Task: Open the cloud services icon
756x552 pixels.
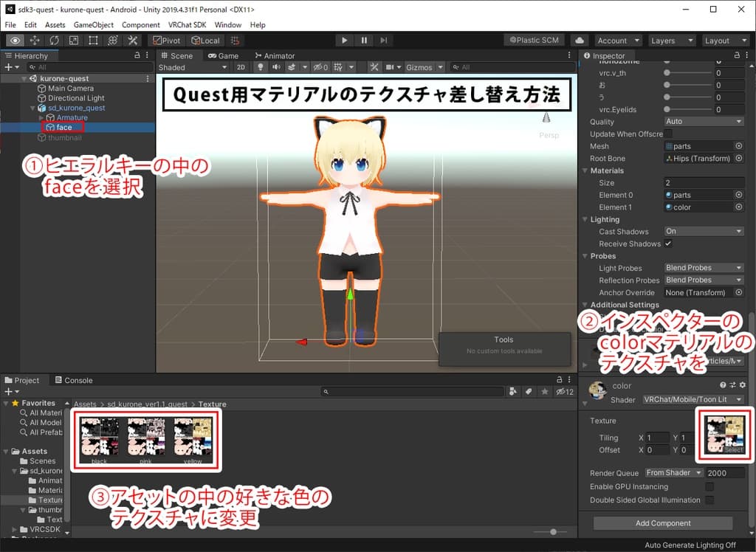Action: 580,41
